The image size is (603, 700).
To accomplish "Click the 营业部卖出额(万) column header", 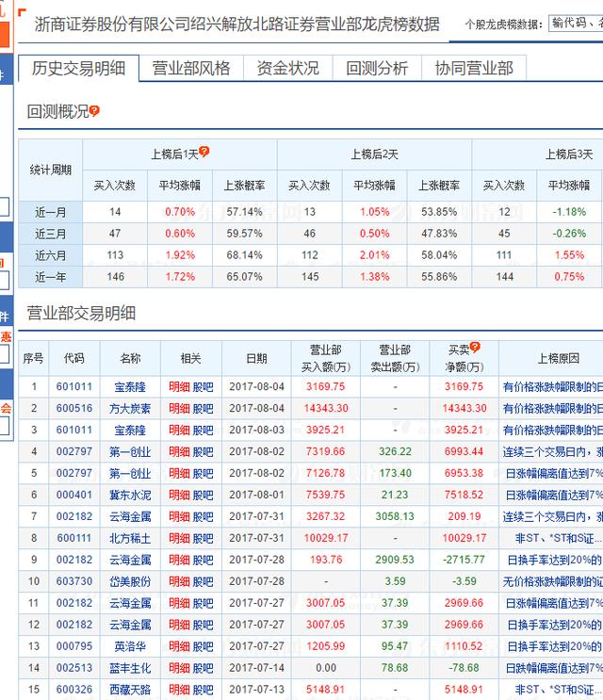I will point(395,358).
